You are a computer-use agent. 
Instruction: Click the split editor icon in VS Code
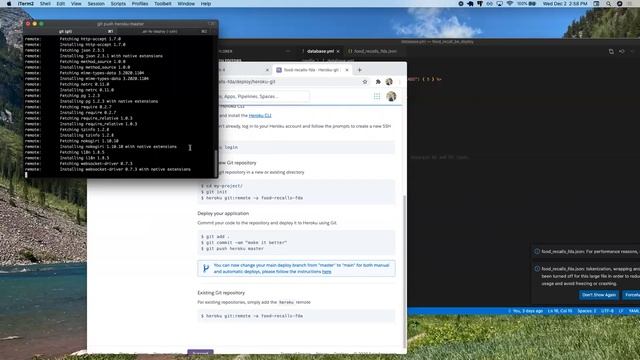coord(621,51)
